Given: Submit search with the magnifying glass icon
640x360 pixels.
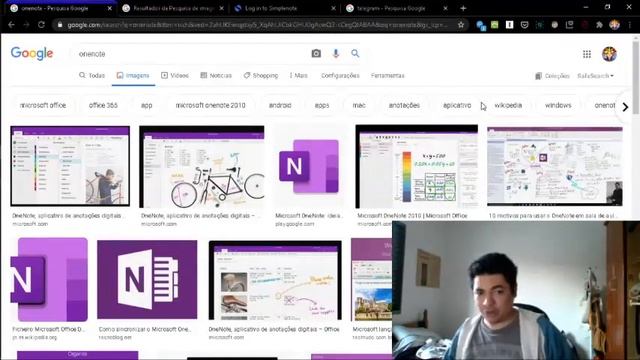Looking at the screenshot, I should [x=355, y=53].
